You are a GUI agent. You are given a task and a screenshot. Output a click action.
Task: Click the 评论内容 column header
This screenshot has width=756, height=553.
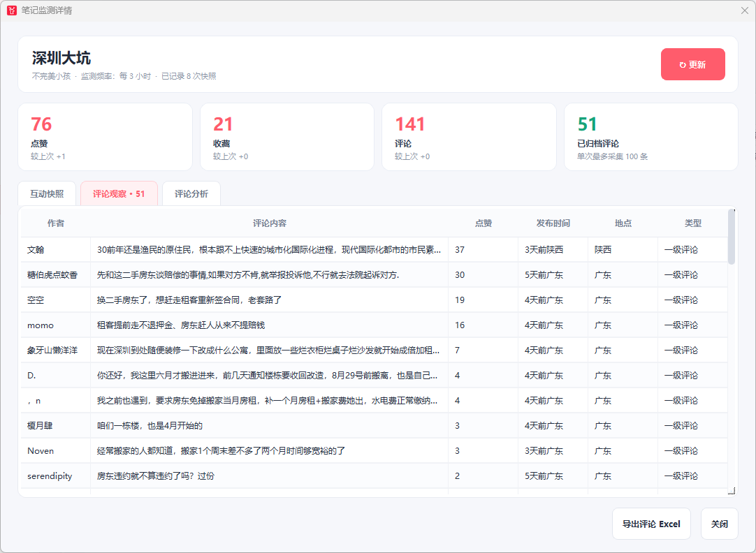[270, 223]
